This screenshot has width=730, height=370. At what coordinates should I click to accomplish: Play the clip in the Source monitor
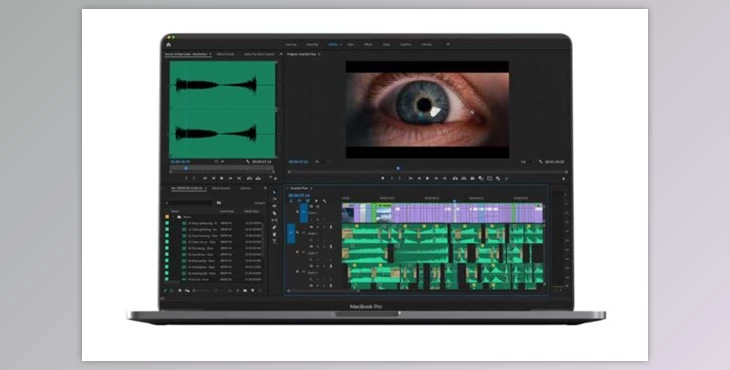[x=222, y=178]
